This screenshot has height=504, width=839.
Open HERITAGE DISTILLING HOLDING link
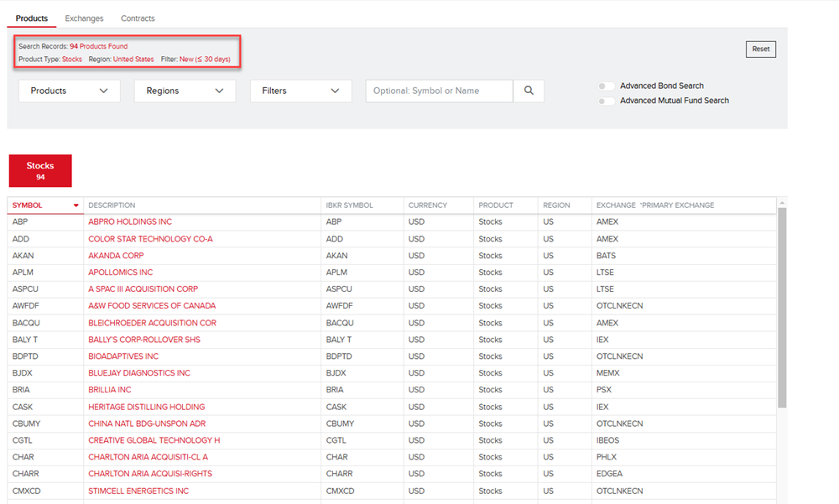tap(147, 408)
